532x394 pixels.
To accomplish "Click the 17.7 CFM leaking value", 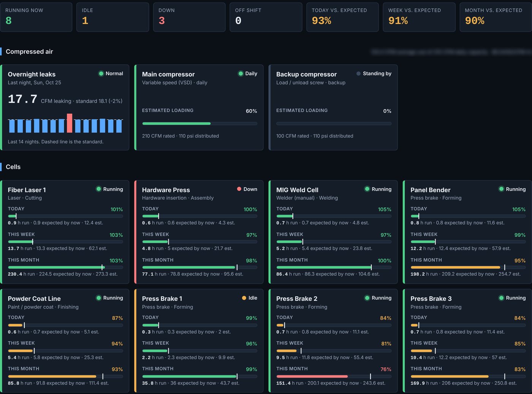I will [x=23, y=99].
